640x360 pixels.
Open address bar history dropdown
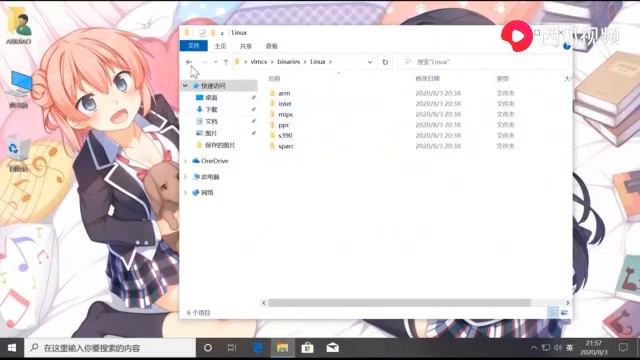(x=370, y=62)
